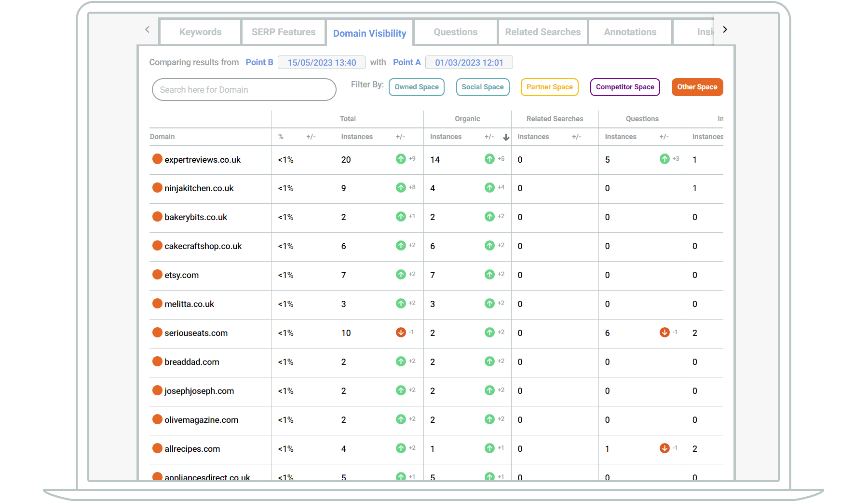Sort by Questions Instances column header
Image resolution: width=868 pixels, height=502 pixels.
pyautogui.click(x=621, y=137)
